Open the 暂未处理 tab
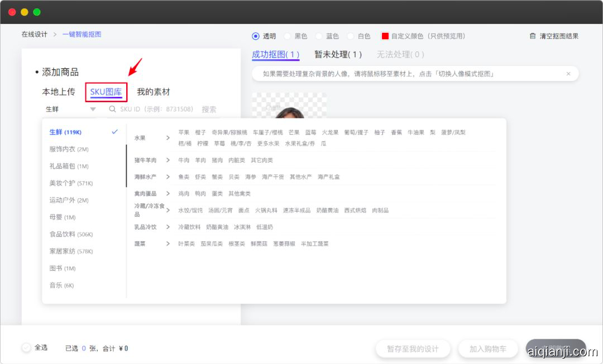The width and height of the screenshot is (603, 364). [338, 55]
